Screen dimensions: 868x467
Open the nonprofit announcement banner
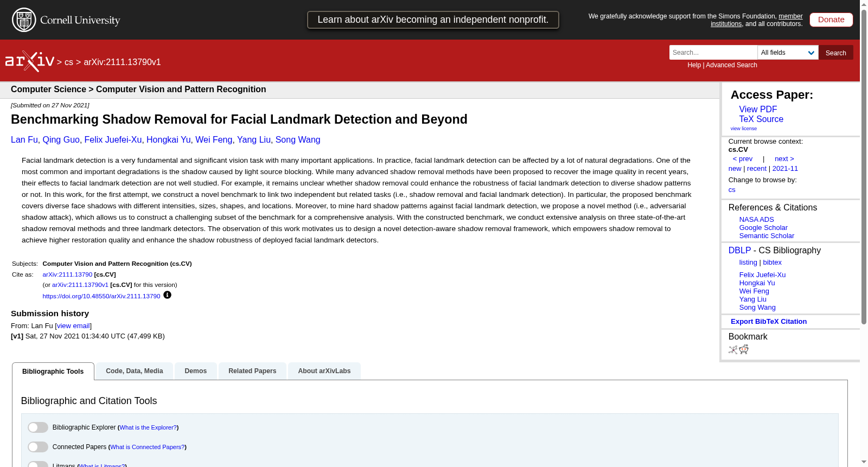tap(433, 20)
